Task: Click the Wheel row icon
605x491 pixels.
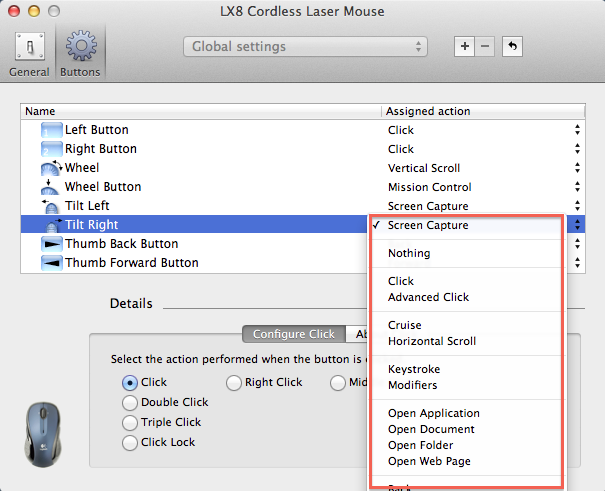Action: click(x=51, y=168)
